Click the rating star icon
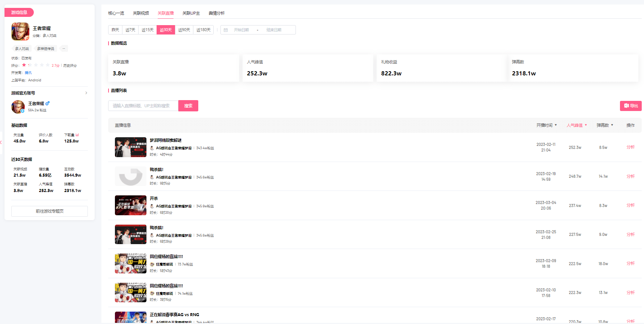644x324 pixels. [x=24, y=65]
